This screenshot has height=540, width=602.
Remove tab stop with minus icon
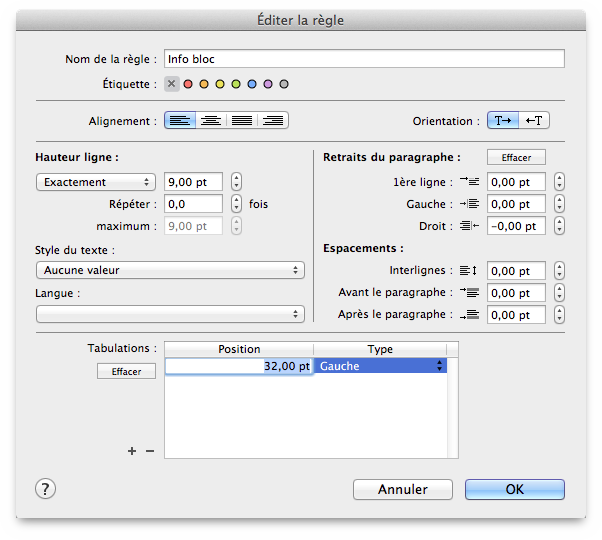(x=150, y=451)
